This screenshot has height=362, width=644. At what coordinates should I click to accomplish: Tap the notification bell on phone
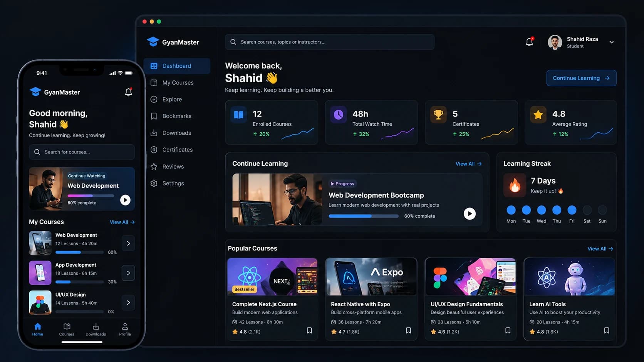point(129,92)
